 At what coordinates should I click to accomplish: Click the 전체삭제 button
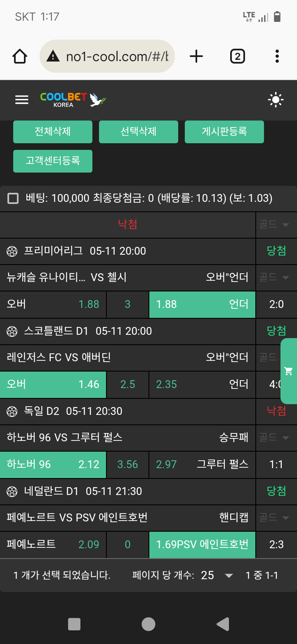point(53,132)
